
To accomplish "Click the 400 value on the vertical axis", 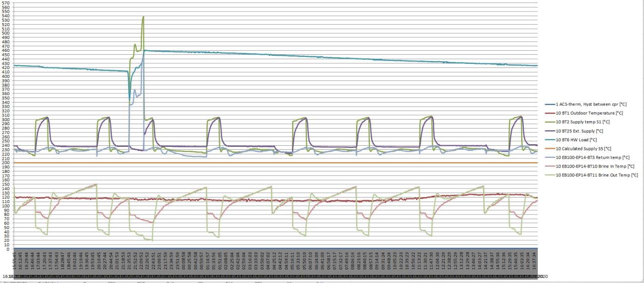I will pyautogui.click(x=6, y=76).
